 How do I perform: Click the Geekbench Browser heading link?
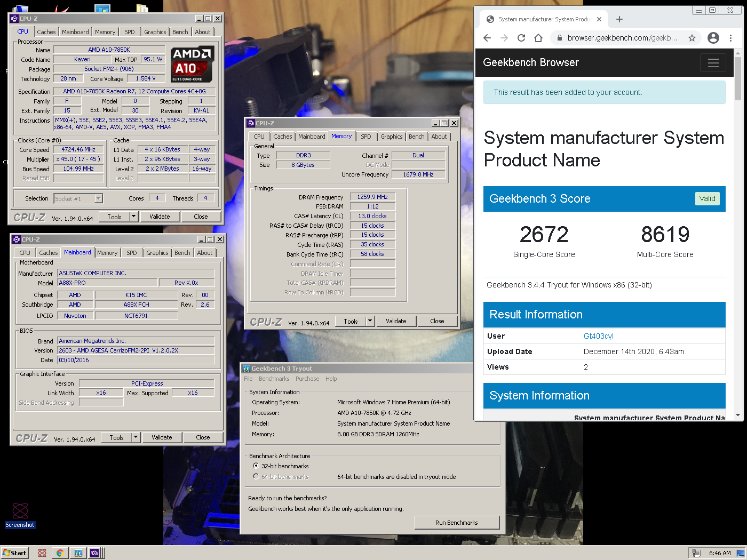tap(531, 62)
